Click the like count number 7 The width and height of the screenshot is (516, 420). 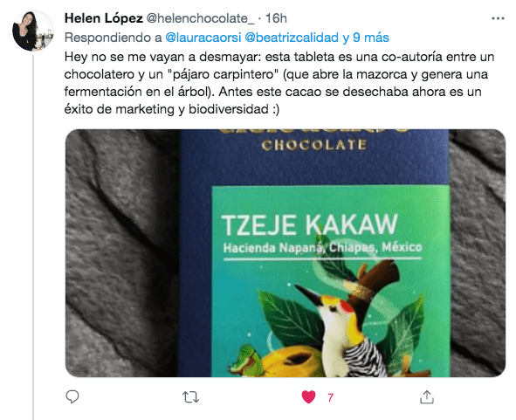pyautogui.click(x=330, y=397)
